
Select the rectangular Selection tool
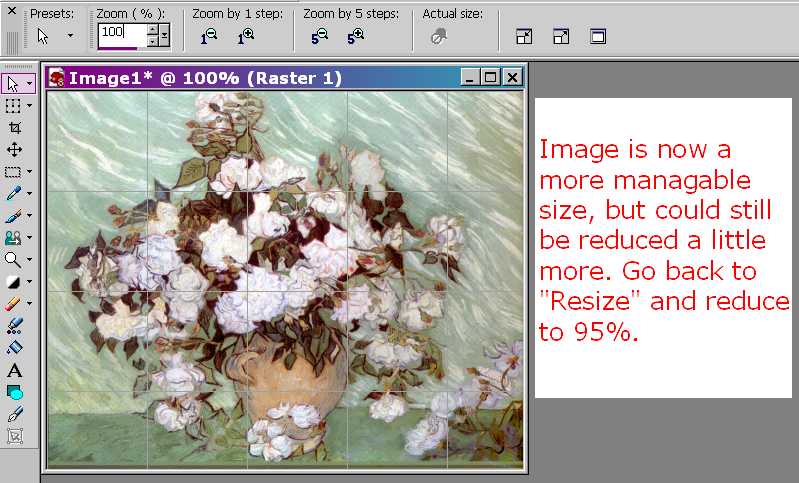coord(13,172)
